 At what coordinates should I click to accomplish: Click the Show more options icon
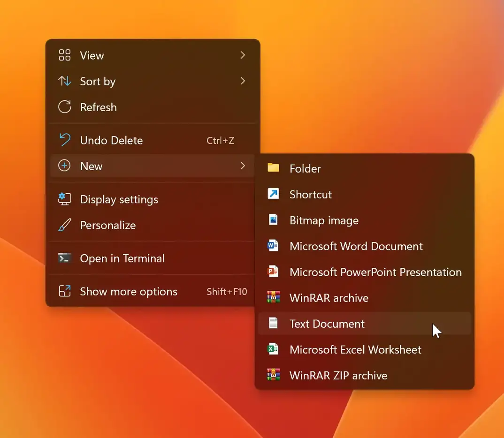(x=65, y=291)
